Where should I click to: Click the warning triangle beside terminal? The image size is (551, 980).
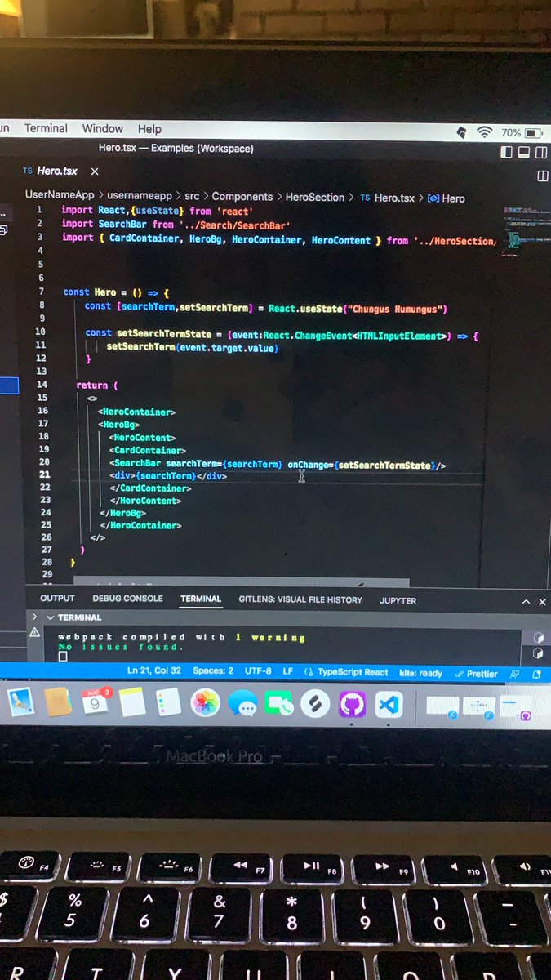pos(35,632)
